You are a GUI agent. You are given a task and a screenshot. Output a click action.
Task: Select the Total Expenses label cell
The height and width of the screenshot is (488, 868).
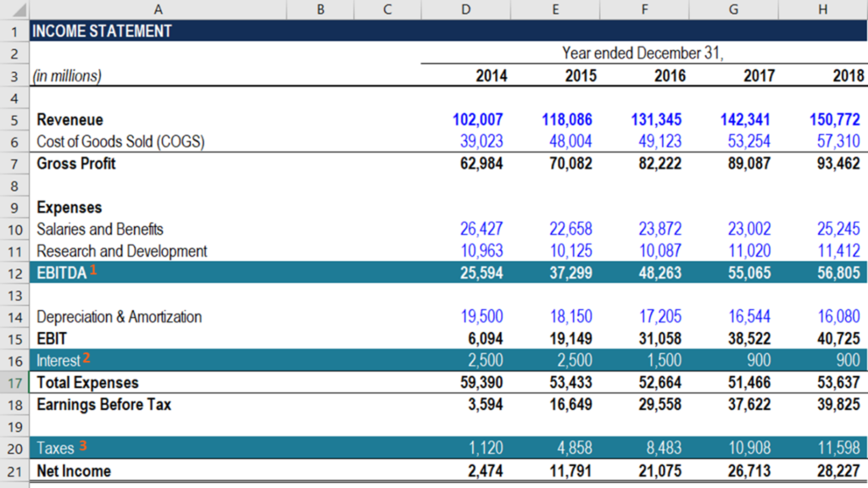point(86,382)
